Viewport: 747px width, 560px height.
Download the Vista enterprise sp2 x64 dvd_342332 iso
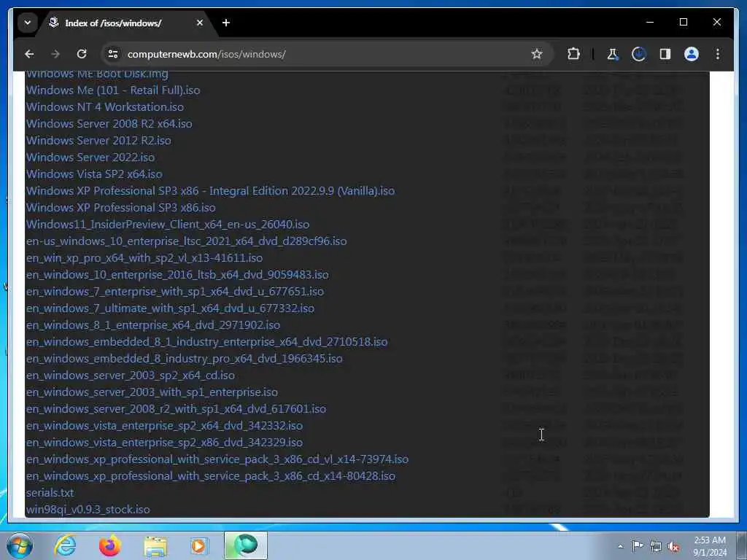tap(164, 426)
